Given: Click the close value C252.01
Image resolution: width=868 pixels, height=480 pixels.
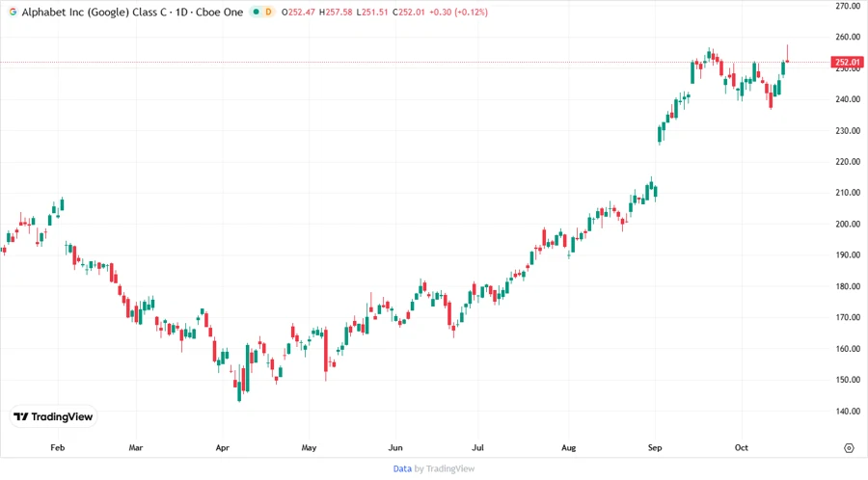Looking at the screenshot, I should [x=409, y=12].
